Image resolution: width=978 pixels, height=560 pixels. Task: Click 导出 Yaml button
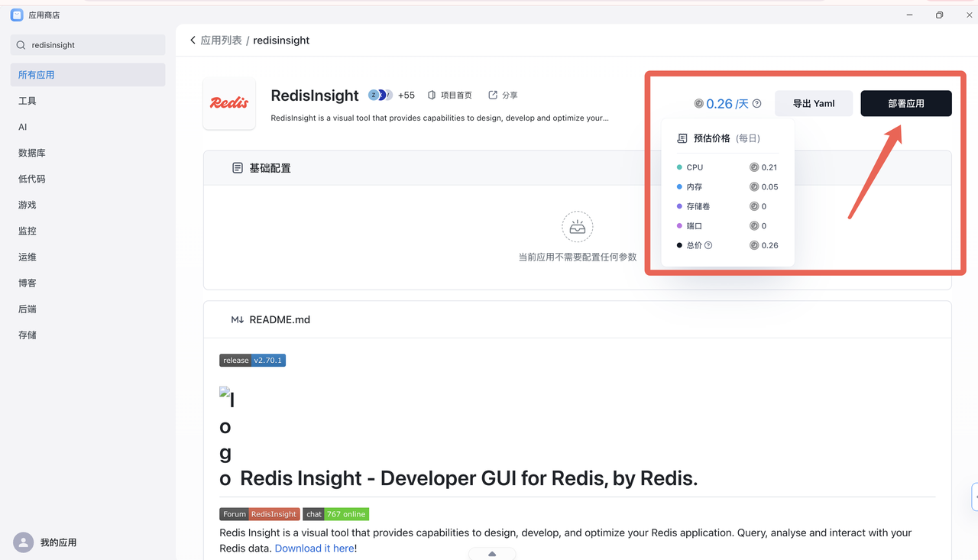[x=814, y=103]
